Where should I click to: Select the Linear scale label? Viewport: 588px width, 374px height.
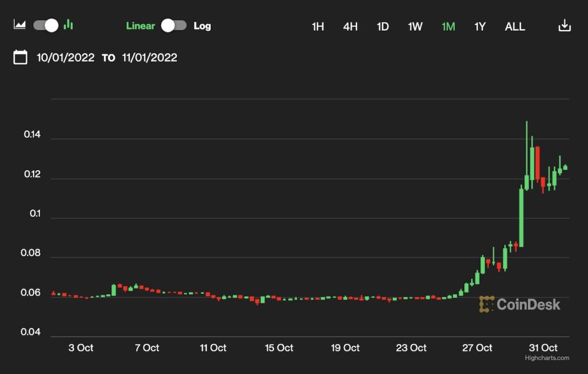tap(140, 26)
